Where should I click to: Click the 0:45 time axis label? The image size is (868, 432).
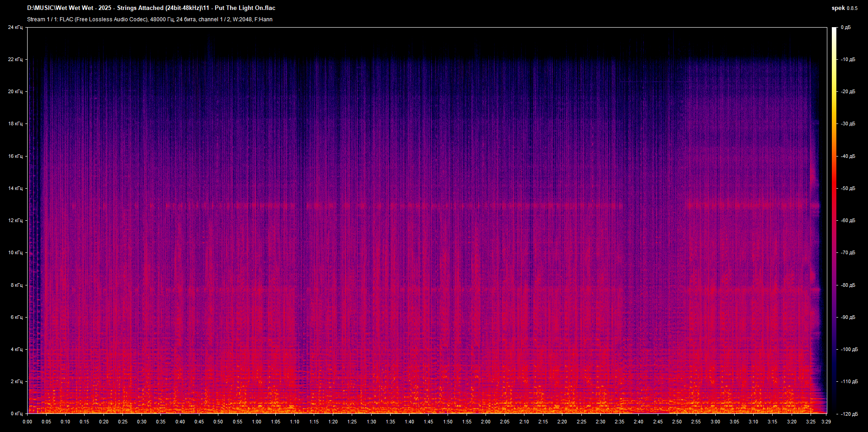199,422
